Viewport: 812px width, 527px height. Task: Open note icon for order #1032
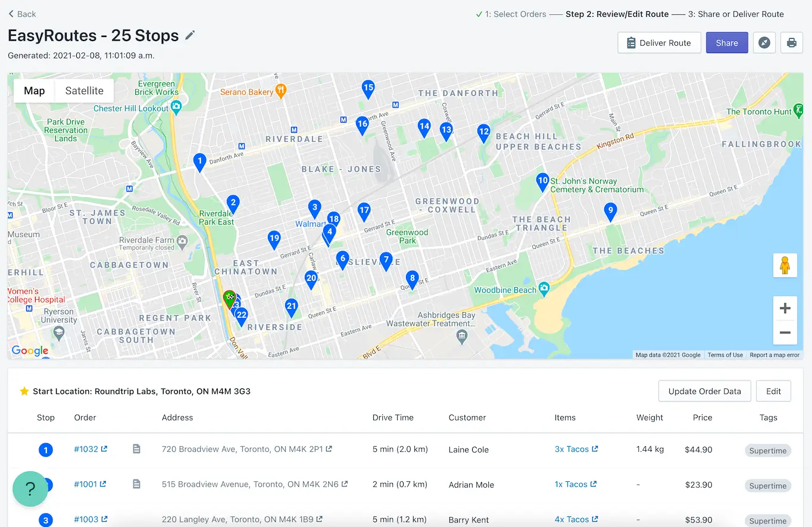coord(136,449)
